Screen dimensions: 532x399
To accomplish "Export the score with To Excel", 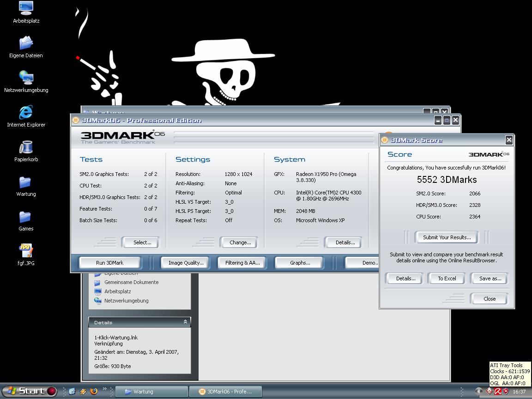I will [x=447, y=278].
